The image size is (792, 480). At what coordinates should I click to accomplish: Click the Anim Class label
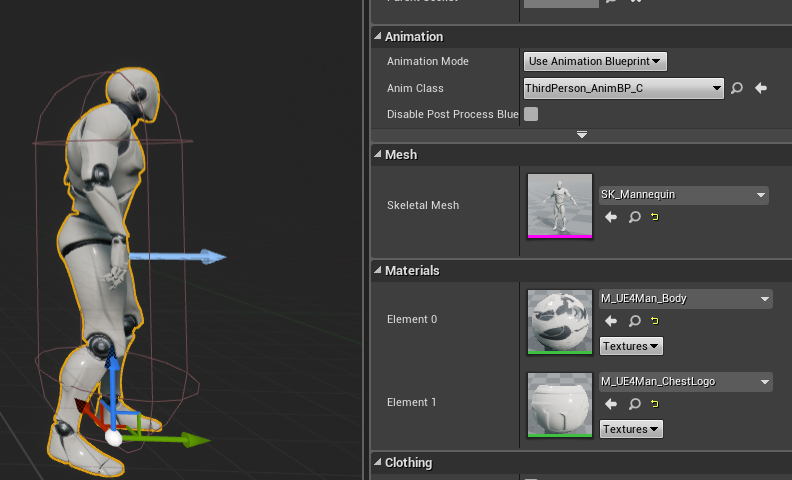(x=415, y=88)
